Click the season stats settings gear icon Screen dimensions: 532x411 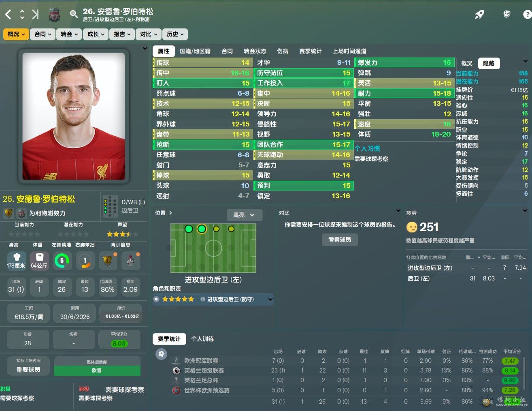pos(161,354)
